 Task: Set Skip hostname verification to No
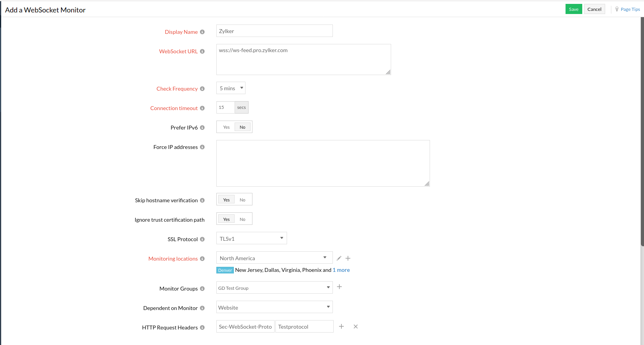[242, 200]
